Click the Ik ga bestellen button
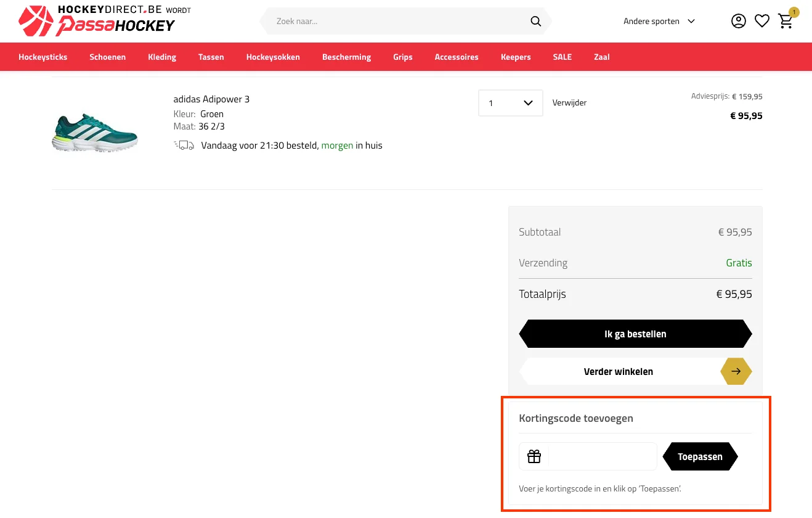 (636, 334)
